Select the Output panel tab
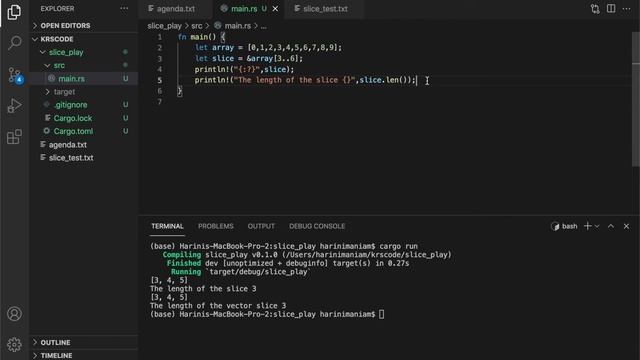This screenshot has width=640, height=360. click(x=261, y=226)
